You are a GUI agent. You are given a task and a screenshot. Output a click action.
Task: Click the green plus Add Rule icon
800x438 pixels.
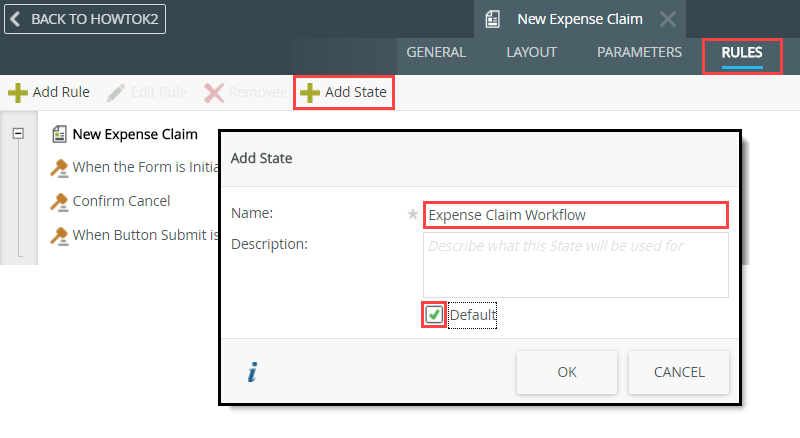pos(18,93)
